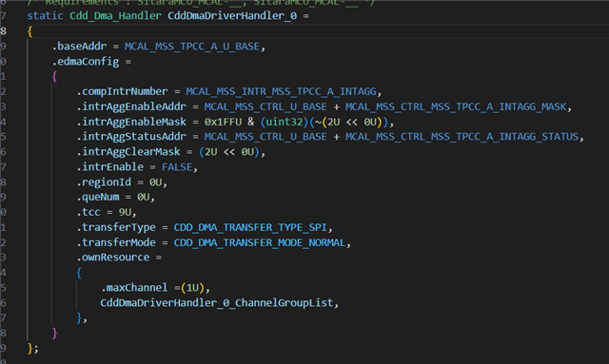Click the .edmaConfig member
The image size is (609, 364).
tap(86, 62)
